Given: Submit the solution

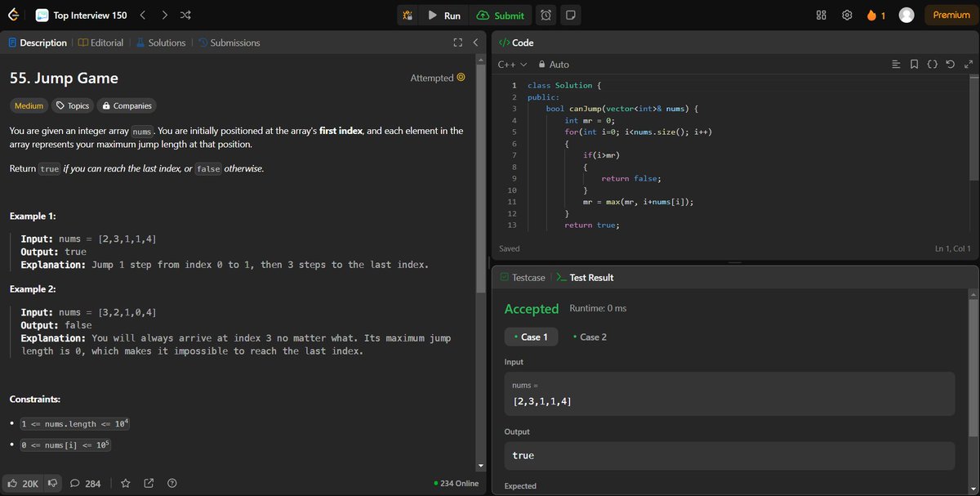Looking at the screenshot, I should (x=501, y=16).
